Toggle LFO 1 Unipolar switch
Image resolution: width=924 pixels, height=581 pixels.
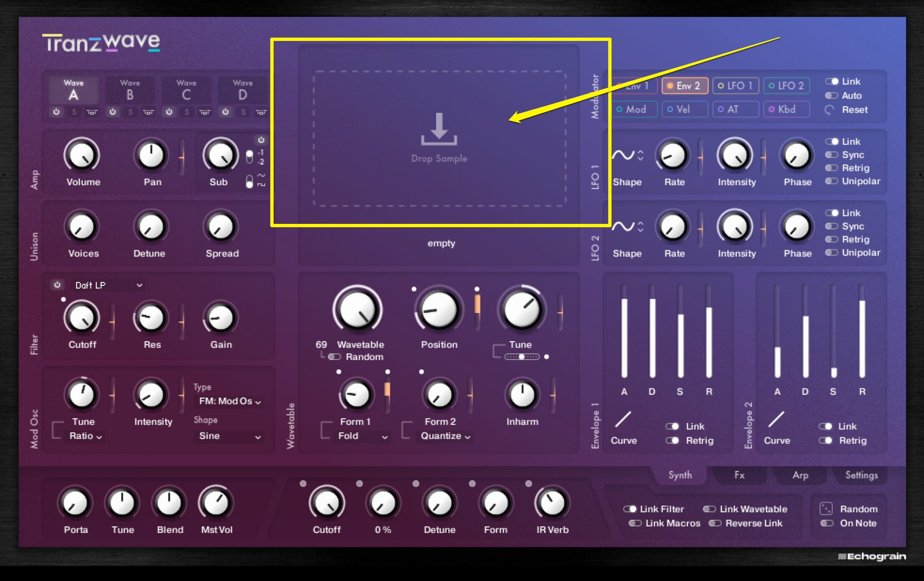(x=832, y=181)
